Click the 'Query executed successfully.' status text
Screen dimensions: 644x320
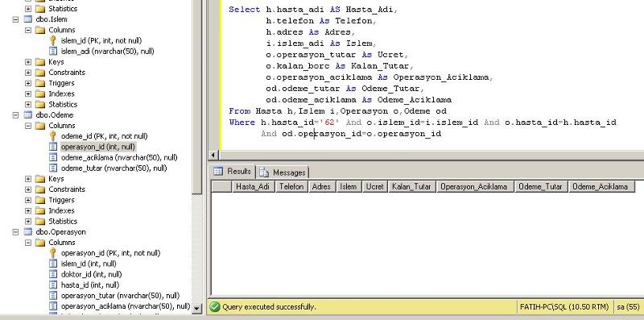(x=269, y=307)
